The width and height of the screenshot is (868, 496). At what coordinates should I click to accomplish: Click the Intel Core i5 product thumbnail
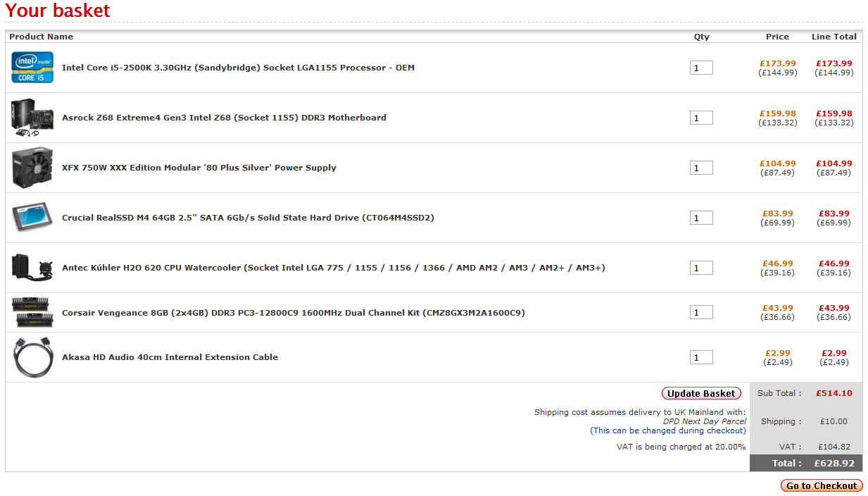32,68
